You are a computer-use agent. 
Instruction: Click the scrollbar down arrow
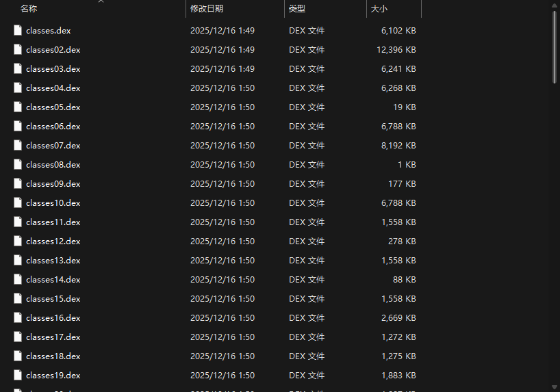[555, 387]
